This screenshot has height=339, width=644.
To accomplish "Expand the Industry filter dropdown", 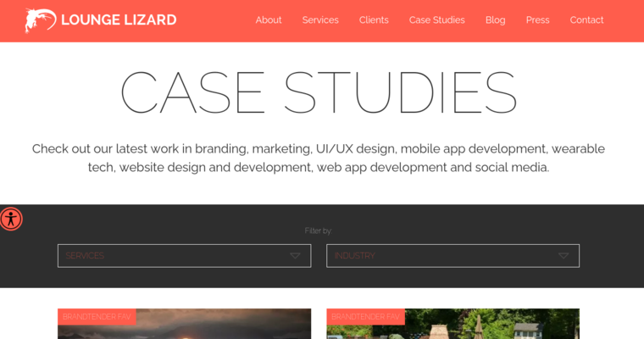I will (x=441, y=256).
